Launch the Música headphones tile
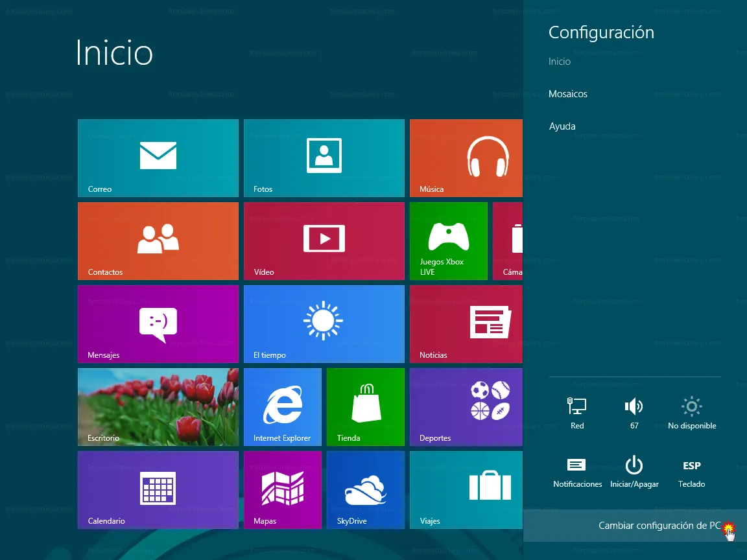 point(466,158)
